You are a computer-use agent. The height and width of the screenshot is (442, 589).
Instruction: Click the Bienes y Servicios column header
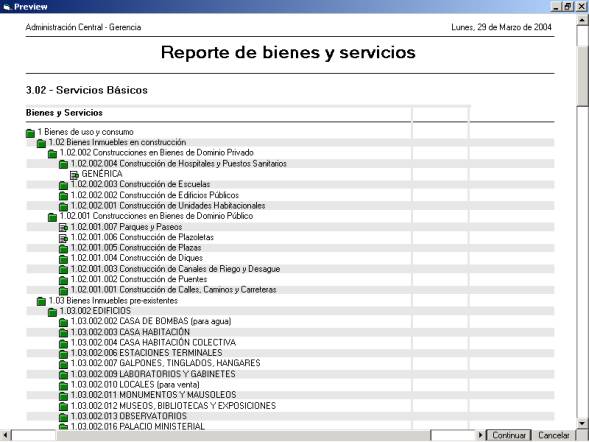coord(64,113)
